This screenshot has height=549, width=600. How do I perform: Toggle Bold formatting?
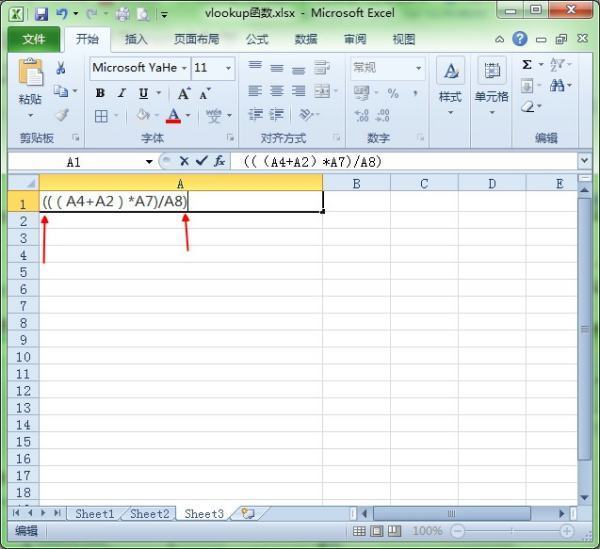[x=100, y=93]
